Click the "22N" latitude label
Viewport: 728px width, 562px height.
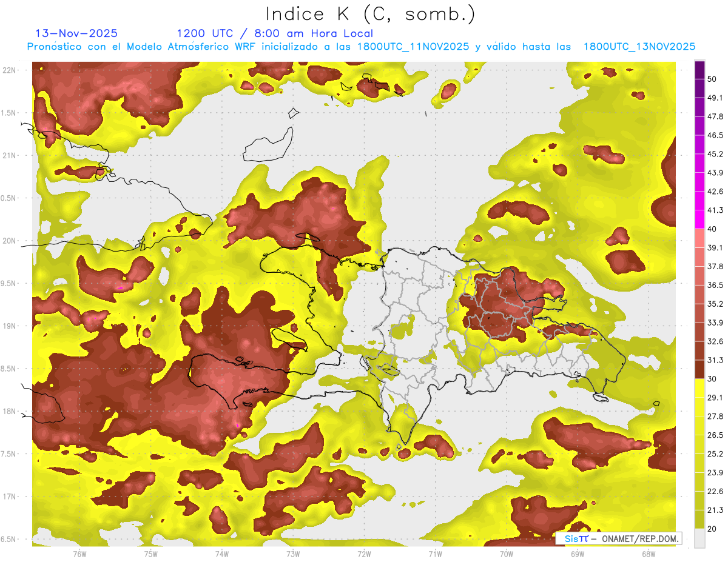tap(10, 70)
